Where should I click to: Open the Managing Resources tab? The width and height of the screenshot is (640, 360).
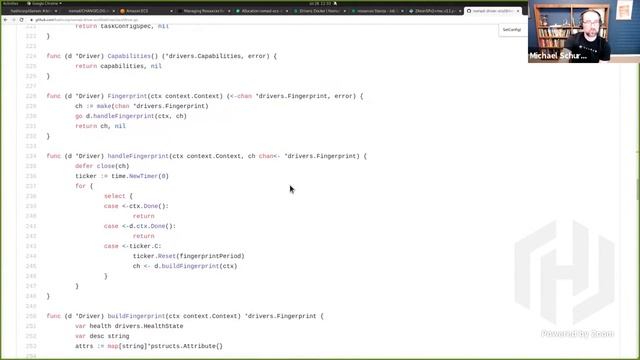(x=203, y=11)
